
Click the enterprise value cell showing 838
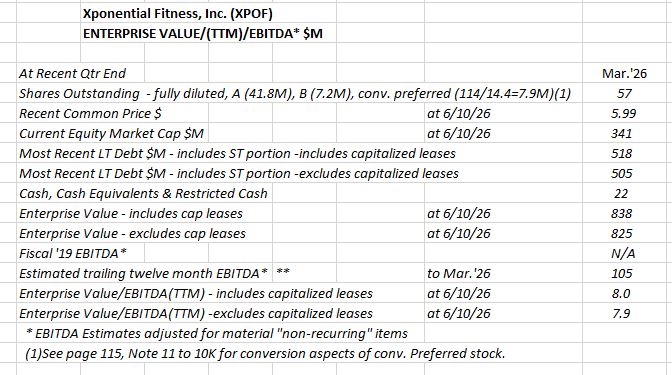tap(621, 213)
